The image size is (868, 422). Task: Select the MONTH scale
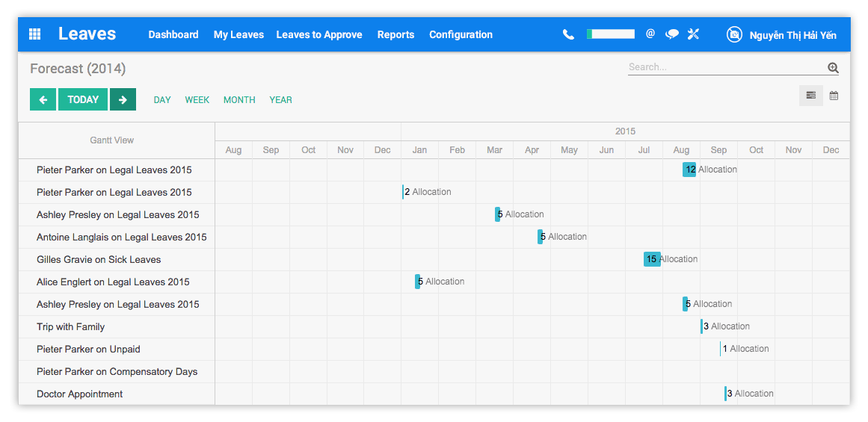point(239,100)
